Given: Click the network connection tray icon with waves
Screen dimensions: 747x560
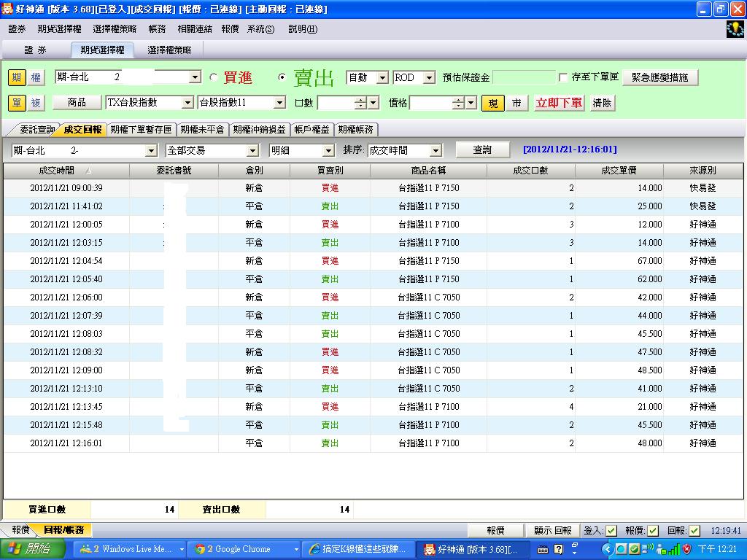Looking at the screenshot, I should (648, 549).
